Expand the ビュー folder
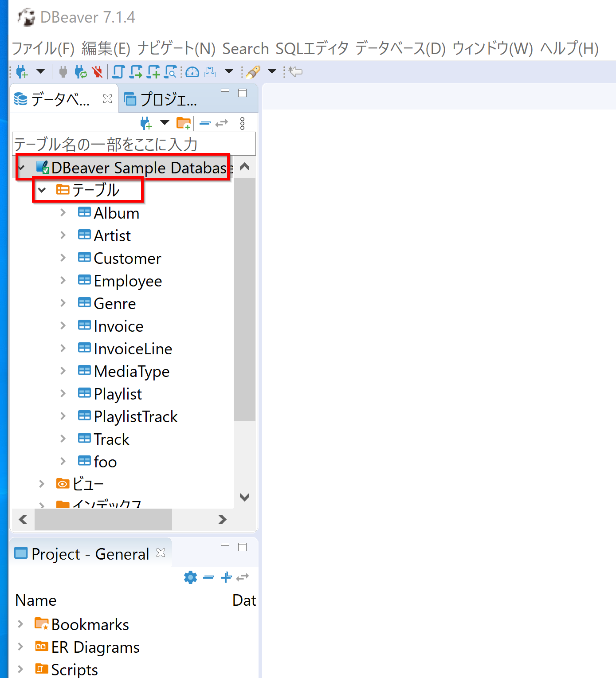The image size is (616, 678). [x=42, y=484]
